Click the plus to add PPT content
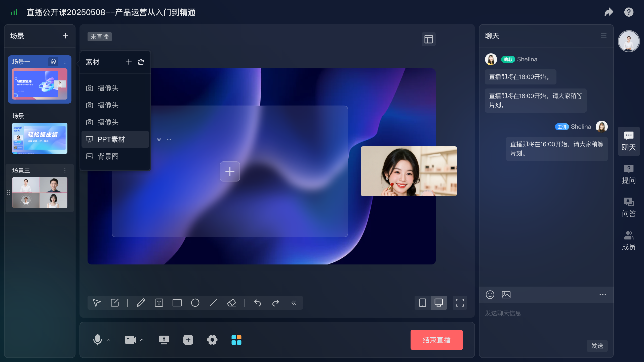This screenshot has width=644, height=362. tap(230, 171)
